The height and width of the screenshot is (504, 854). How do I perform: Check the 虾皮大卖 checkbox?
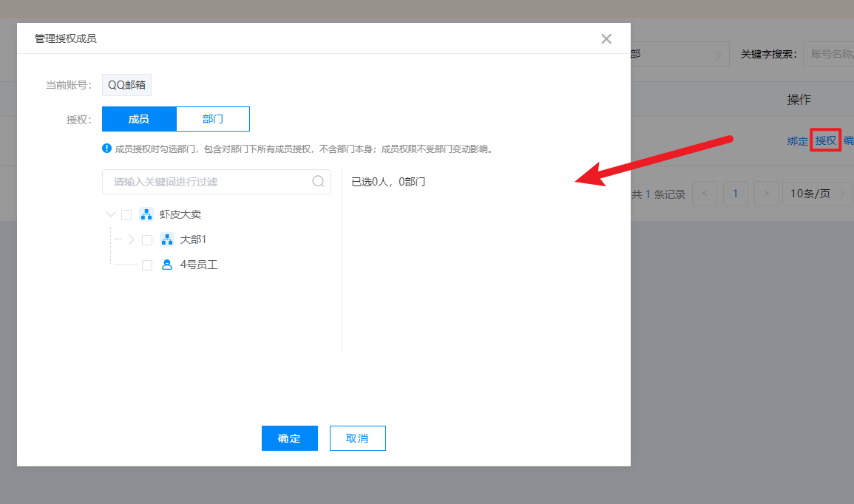[x=126, y=215]
